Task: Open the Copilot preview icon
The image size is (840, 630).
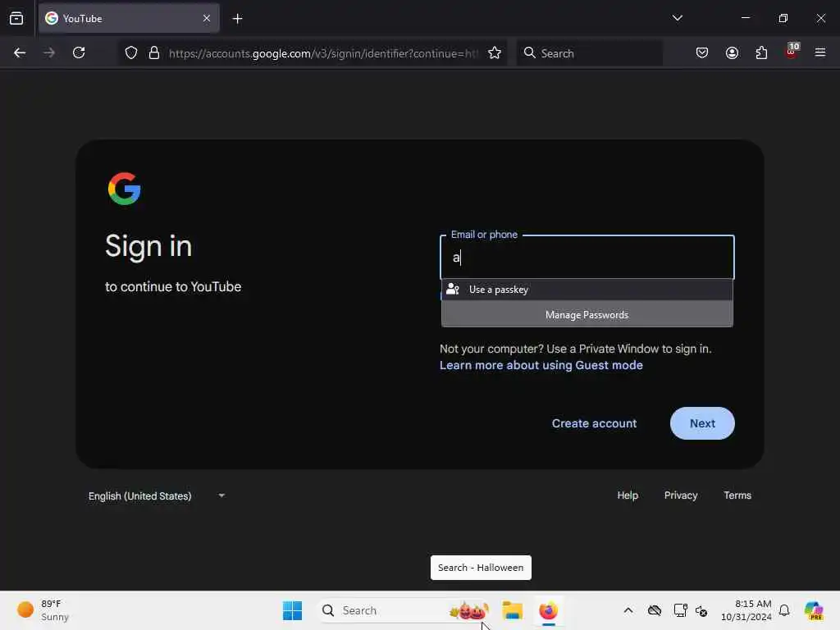Action: tap(814, 610)
